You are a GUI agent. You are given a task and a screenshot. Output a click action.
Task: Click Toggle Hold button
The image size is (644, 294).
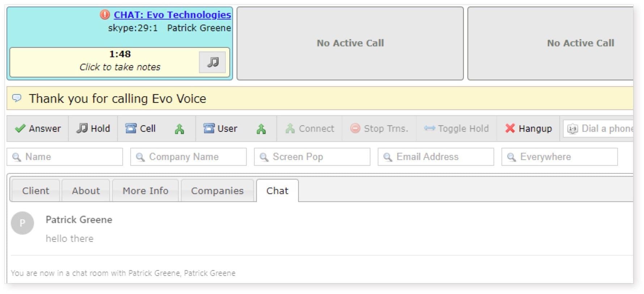(x=456, y=129)
